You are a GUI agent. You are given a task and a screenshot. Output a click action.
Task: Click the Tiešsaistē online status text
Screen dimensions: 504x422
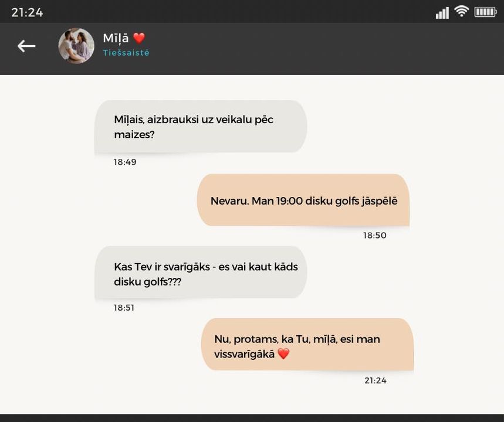pyautogui.click(x=126, y=53)
